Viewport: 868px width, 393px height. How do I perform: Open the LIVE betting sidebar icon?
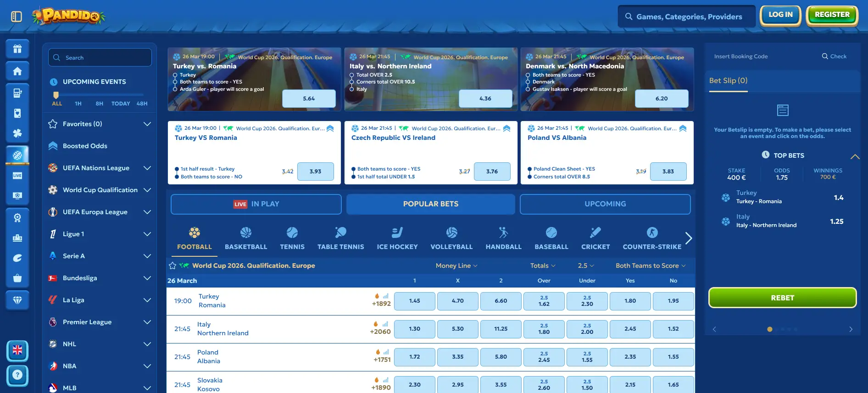[x=17, y=176]
